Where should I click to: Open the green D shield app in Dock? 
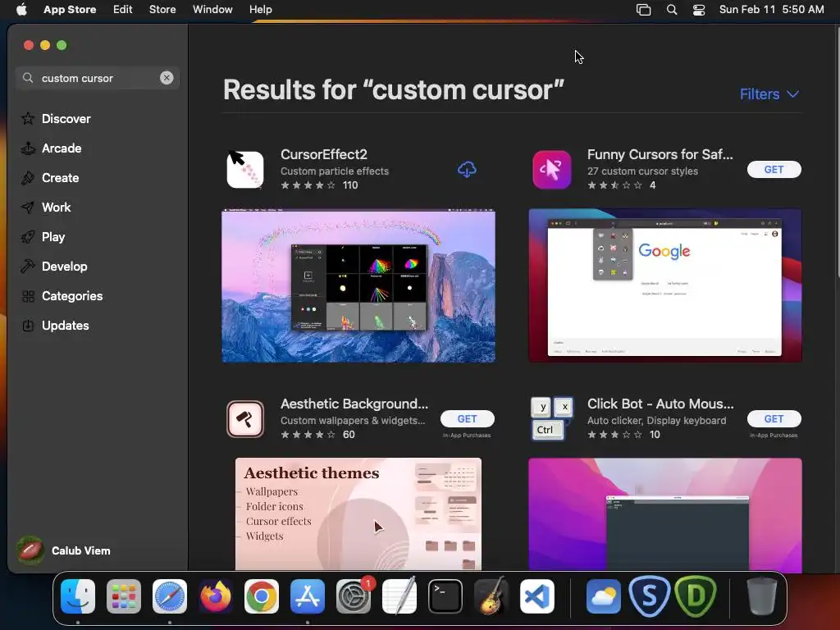(x=696, y=596)
